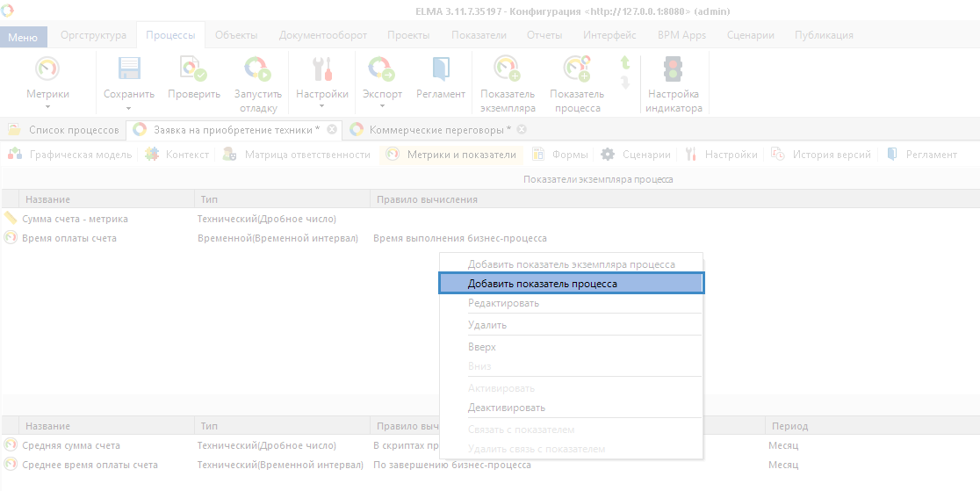Click Показатель экземпляра ribbon icon

tap(507, 70)
